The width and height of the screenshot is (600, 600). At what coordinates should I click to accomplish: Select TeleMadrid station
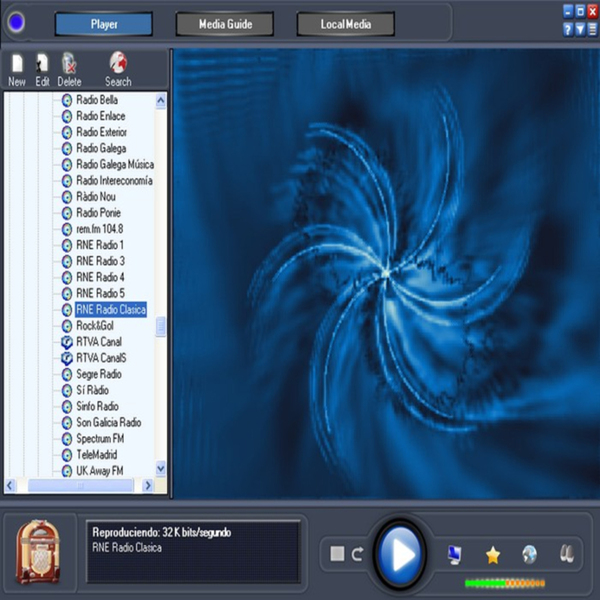(96, 455)
